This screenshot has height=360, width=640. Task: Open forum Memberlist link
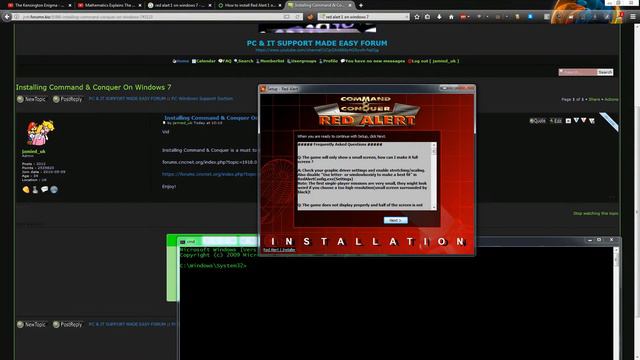270,61
